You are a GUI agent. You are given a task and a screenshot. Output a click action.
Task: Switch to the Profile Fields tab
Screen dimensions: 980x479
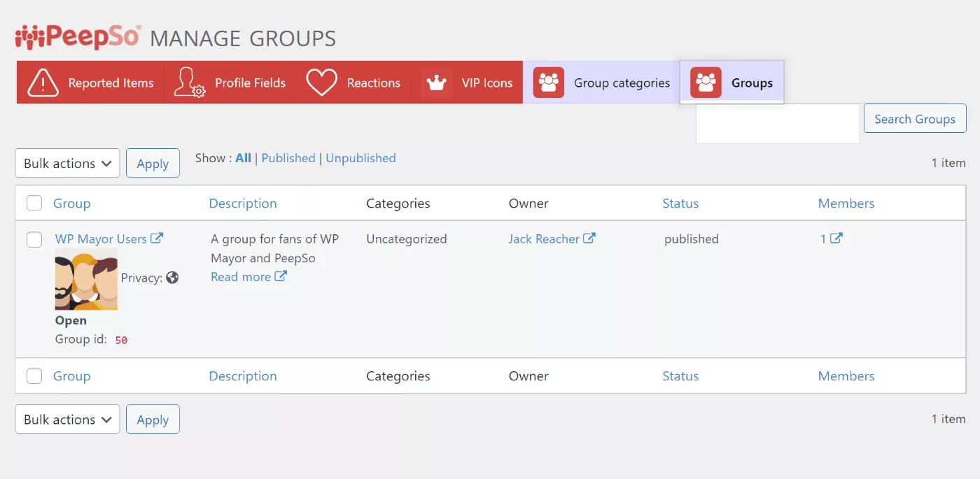pyautogui.click(x=230, y=83)
